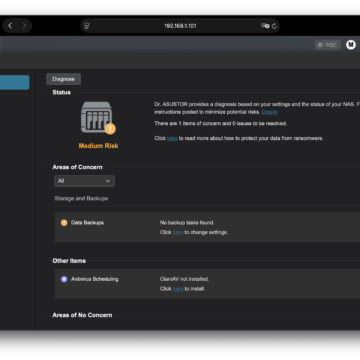Click the Antivirus Scheduling info icon
The image size is (360, 360).
pyautogui.click(x=64, y=279)
